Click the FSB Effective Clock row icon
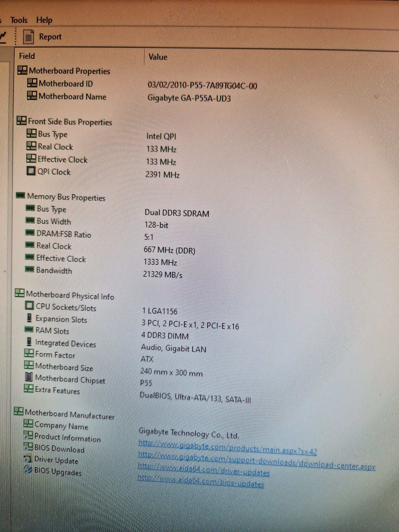The image size is (399, 532). click(x=31, y=158)
